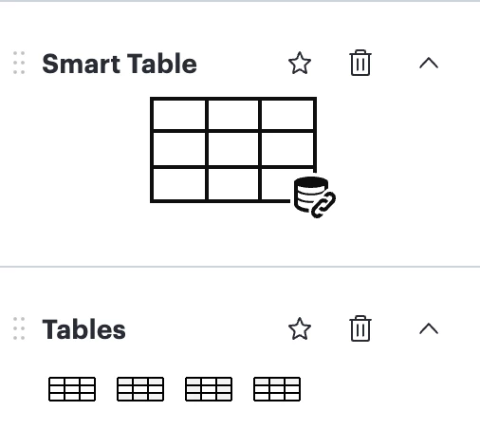Choose the plain unshaded table style
The height and width of the screenshot is (448, 480).
tap(72, 389)
